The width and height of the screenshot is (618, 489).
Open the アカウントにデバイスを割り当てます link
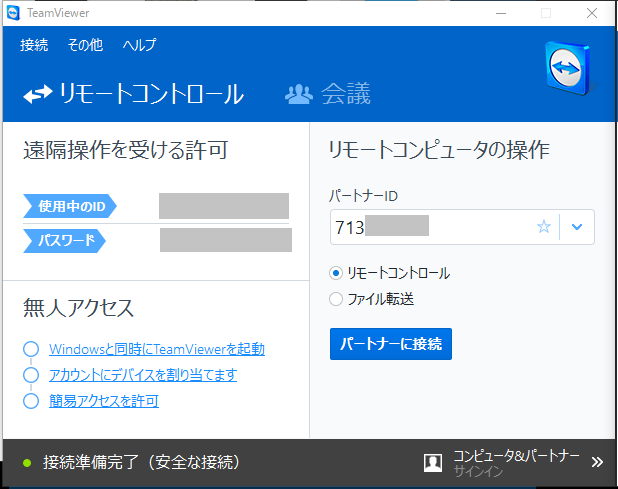click(143, 375)
